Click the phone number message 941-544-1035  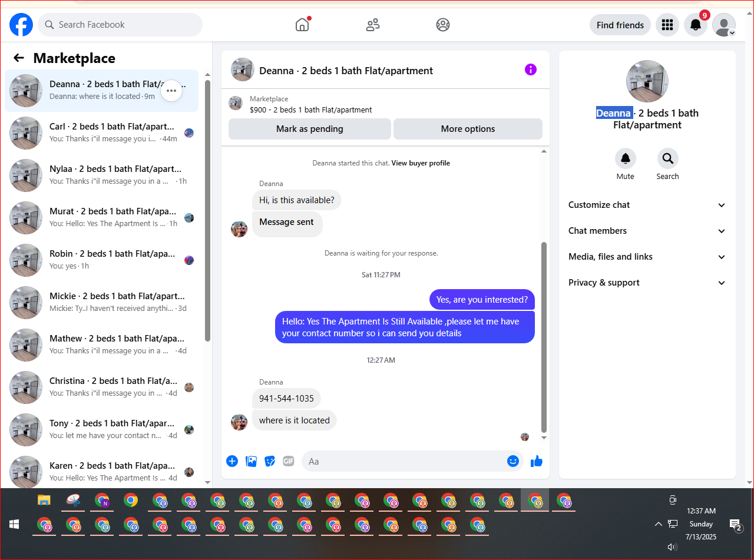pyautogui.click(x=286, y=399)
